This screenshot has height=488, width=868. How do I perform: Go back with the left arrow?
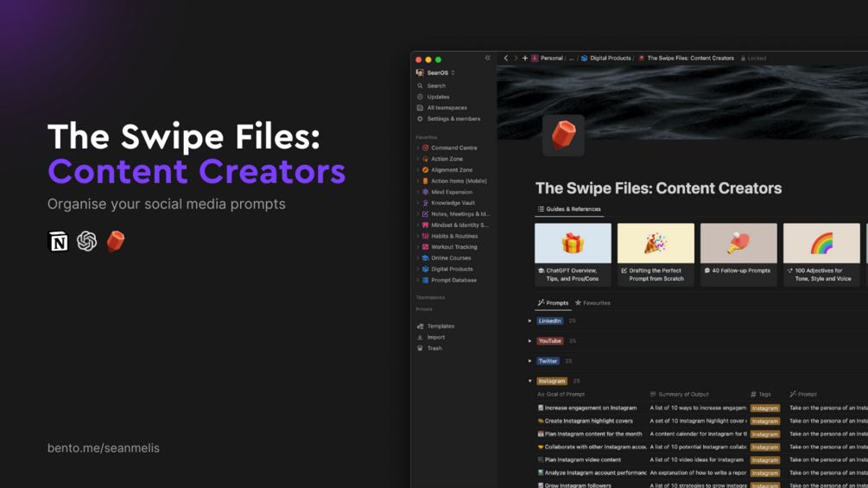505,58
